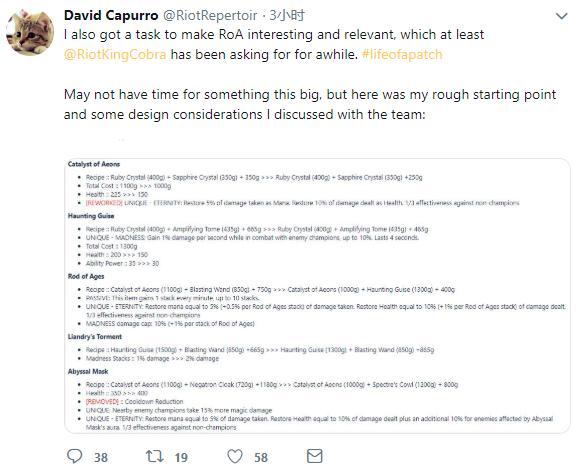The image size is (577, 471).
Task: Open David Capurro's cat profile picture
Action: pyautogui.click(x=30, y=32)
